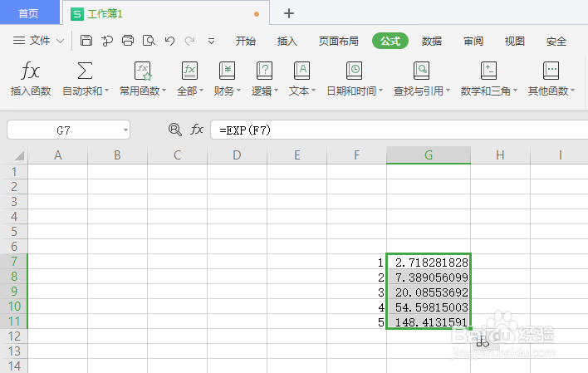
Task: Expand the 常用函数 dropdown arrow
Action: tap(164, 91)
